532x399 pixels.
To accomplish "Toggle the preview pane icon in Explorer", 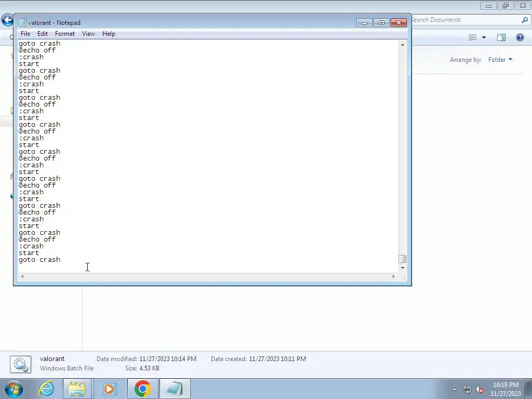I will [x=501, y=37].
